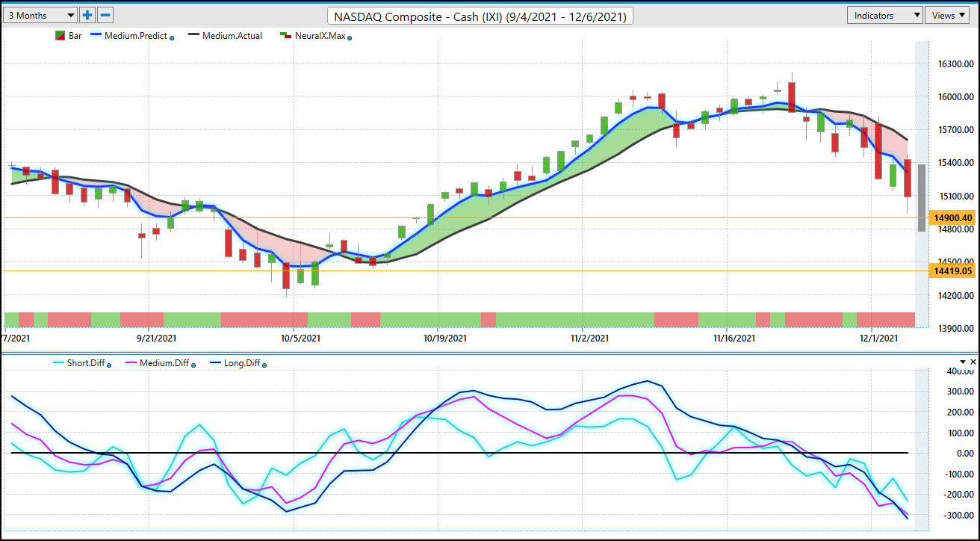Image resolution: width=980 pixels, height=541 pixels.
Task: Click the 11/2/2021 date axis label
Action: click(x=590, y=338)
